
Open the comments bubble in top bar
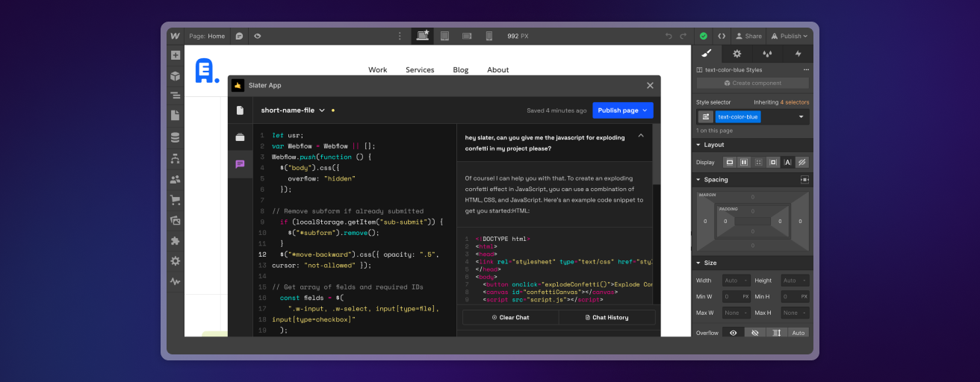coord(239,36)
